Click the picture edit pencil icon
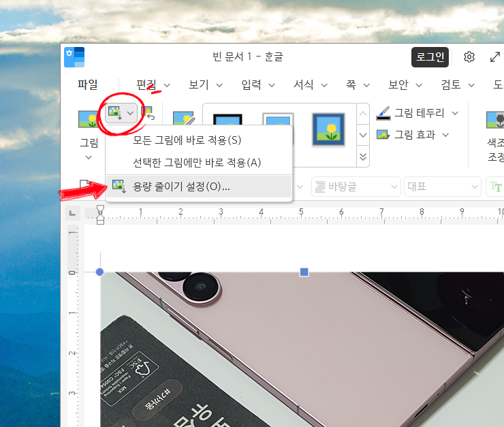This screenshot has width=504, height=427. tap(184, 118)
